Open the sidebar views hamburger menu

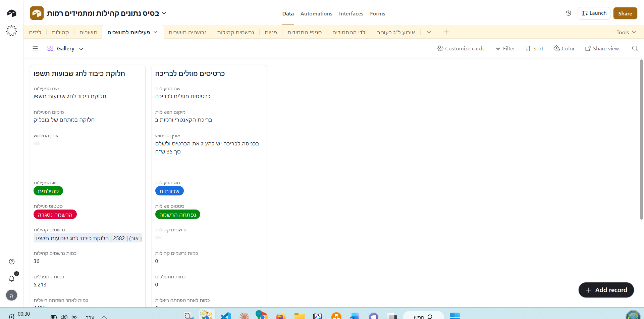[35, 48]
